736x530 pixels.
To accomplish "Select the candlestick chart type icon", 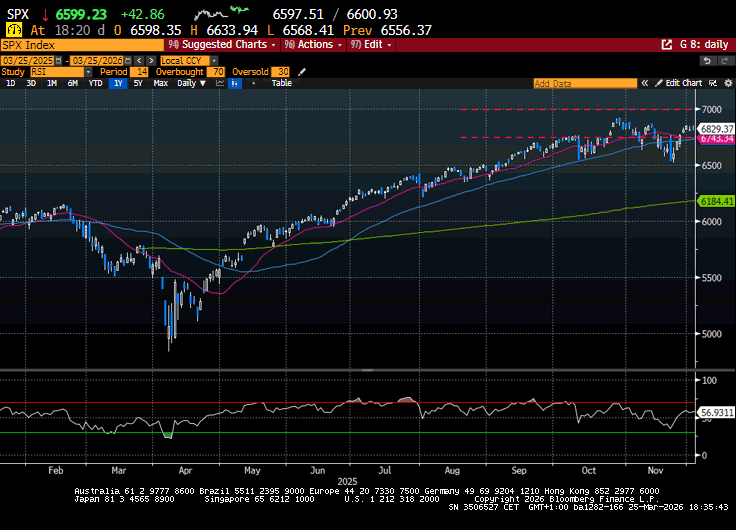I will pyautogui.click(x=235, y=83).
